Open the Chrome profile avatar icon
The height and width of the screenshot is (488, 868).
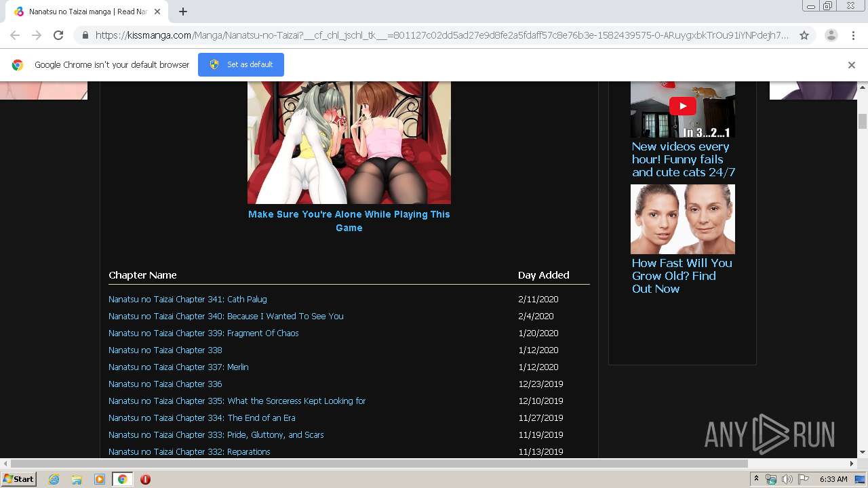pos(831,35)
